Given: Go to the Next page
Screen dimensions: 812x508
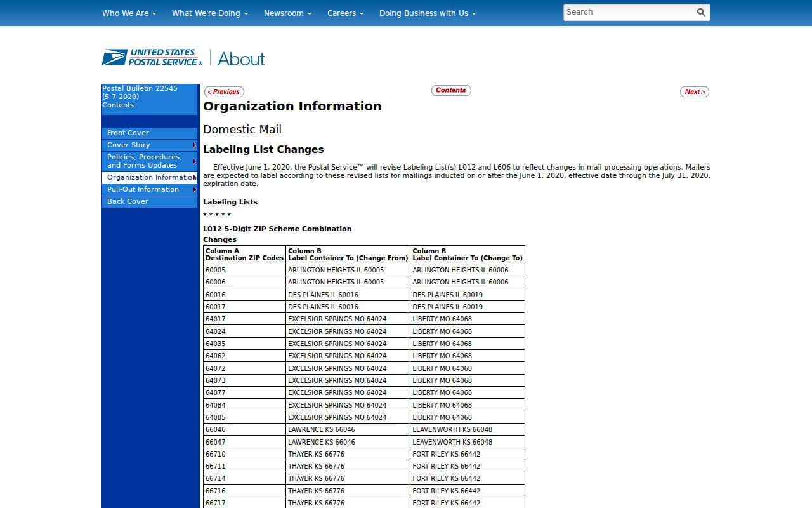Looking at the screenshot, I should click(695, 91).
